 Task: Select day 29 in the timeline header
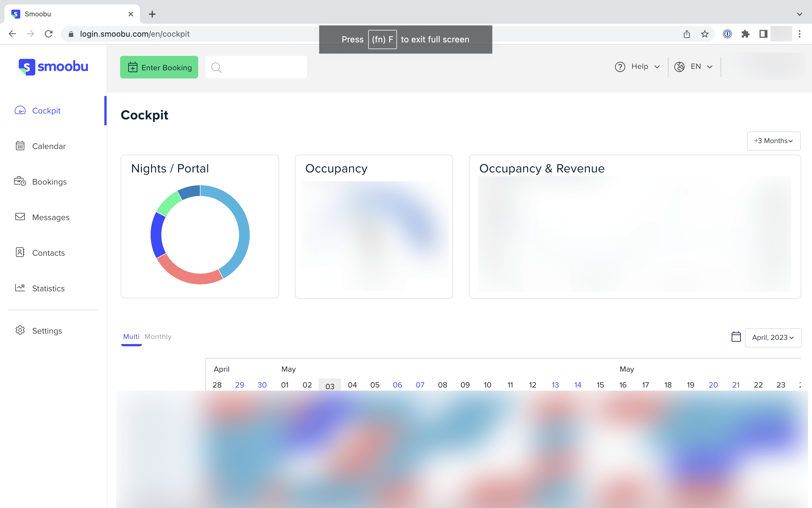pyautogui.click(x=240, y=385)
